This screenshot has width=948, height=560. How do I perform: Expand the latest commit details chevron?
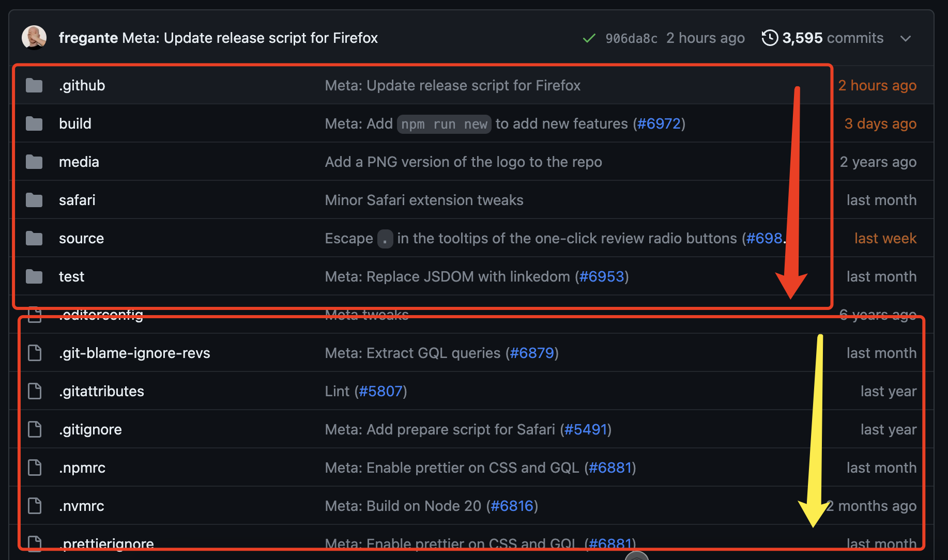click(906, 38)
